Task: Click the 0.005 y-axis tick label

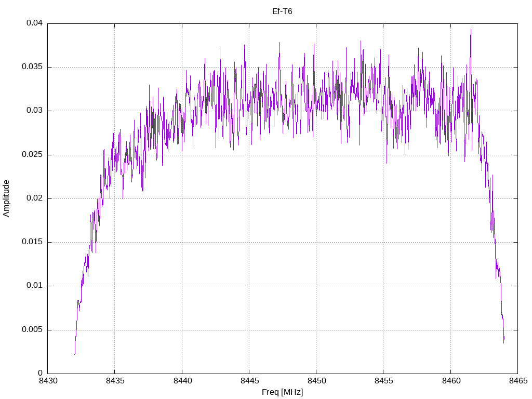Action: coord(32,329)
